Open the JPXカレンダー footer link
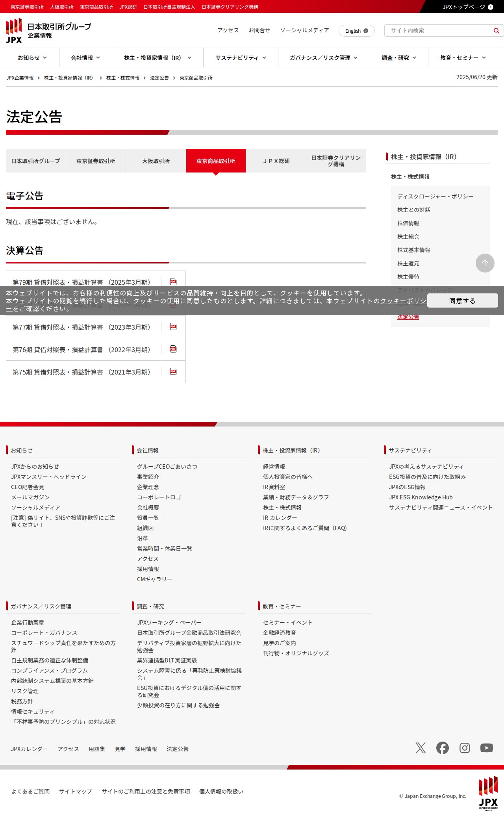The height and width of the screenshot is (816, 504). coord(30,749)
